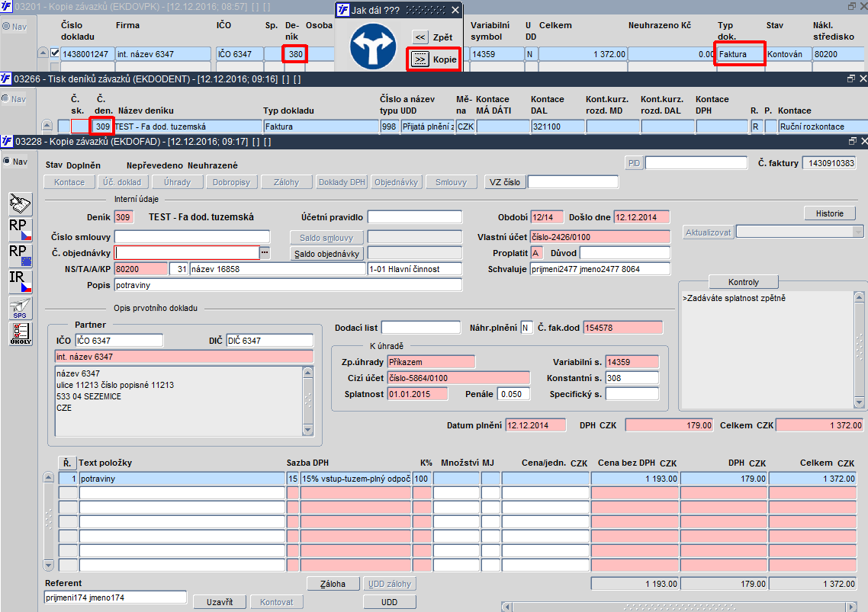Viewport: 868px width, 612px height.
Task: Click the << back arrow button next to Zpět
Action: pyautogui.click(x=420, y=37)
